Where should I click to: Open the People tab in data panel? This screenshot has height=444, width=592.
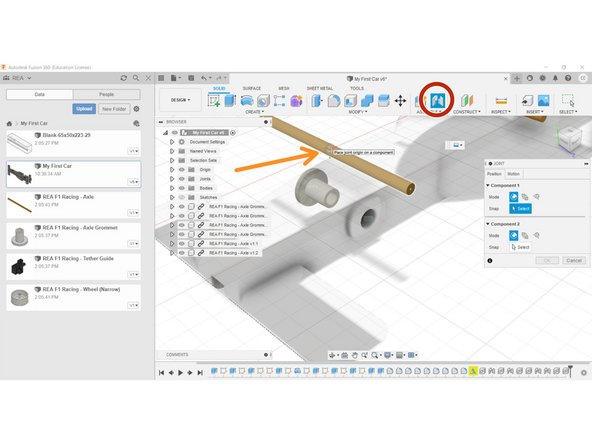pos(106,94)
